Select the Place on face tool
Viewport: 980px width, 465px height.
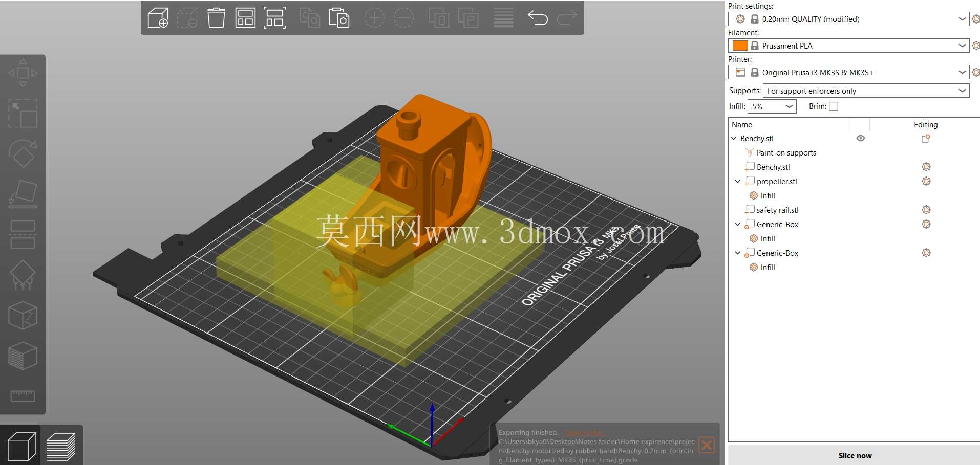point(23,194)
